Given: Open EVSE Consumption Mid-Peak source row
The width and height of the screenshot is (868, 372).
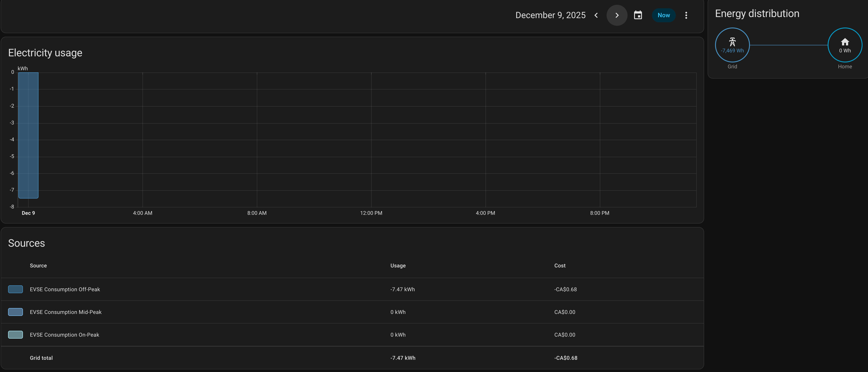Looking at the screenshot, I should click(x=66, y=312).
